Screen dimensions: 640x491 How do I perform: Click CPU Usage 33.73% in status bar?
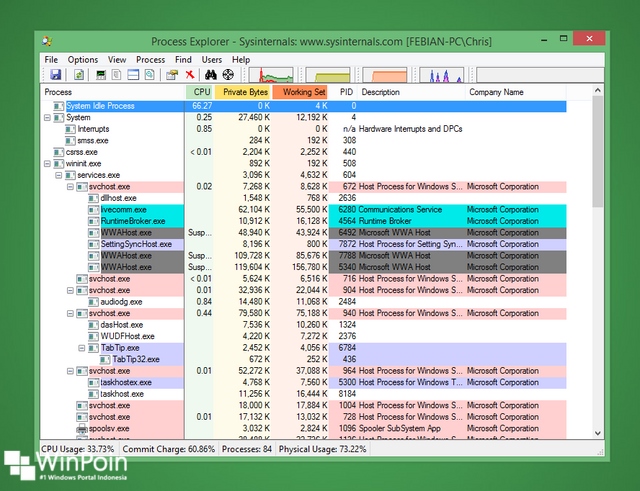78,449
